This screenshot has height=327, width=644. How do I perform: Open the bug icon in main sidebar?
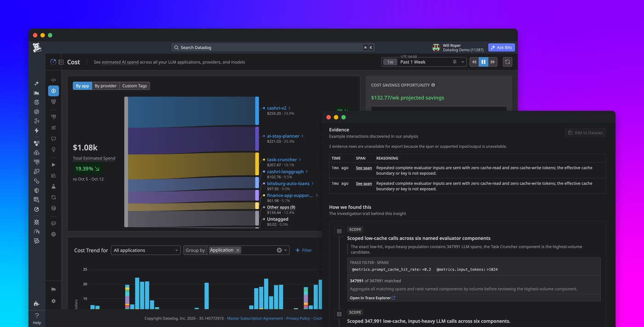[36, 222]
